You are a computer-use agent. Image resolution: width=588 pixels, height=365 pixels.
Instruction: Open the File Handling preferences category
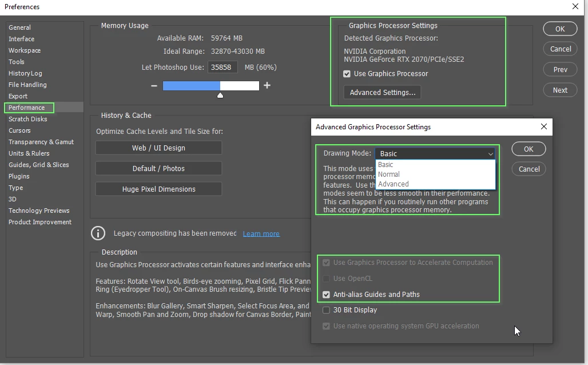pos(27,85)
